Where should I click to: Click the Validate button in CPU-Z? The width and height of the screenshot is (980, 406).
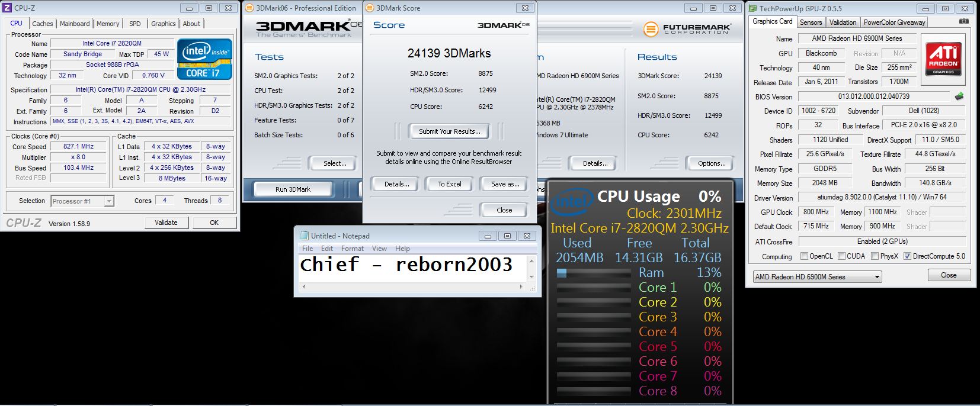click(x=166, y=223)
